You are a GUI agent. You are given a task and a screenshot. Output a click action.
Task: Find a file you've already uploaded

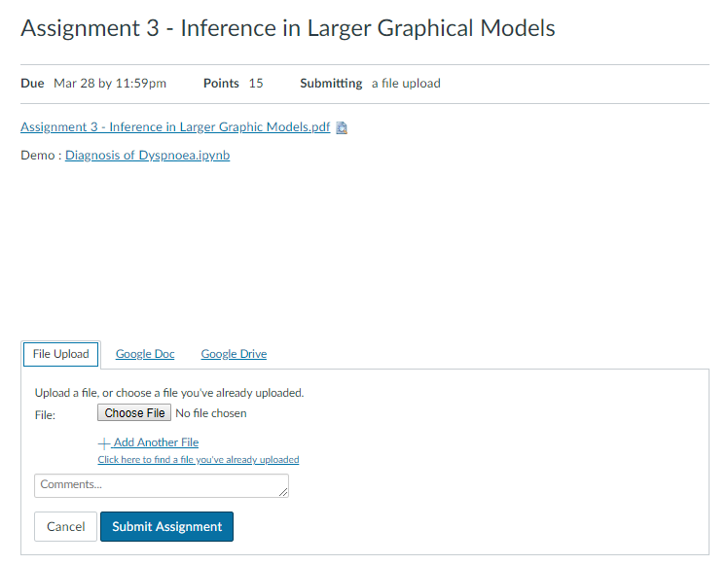click(x=199, y=459)
